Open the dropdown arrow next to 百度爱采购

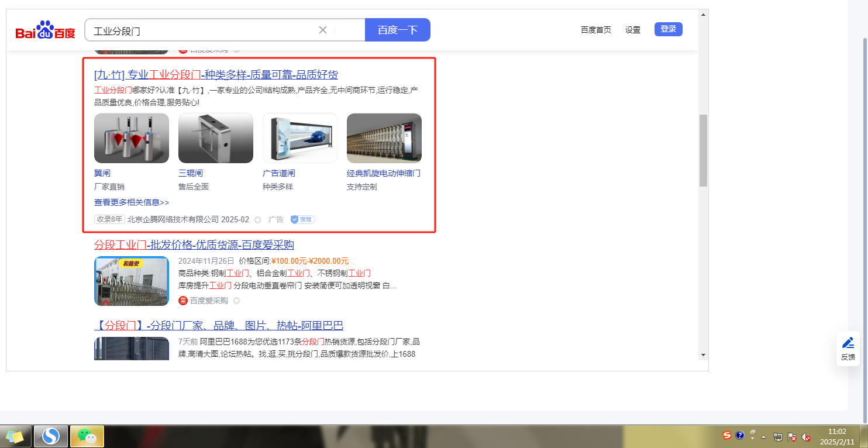236,301
